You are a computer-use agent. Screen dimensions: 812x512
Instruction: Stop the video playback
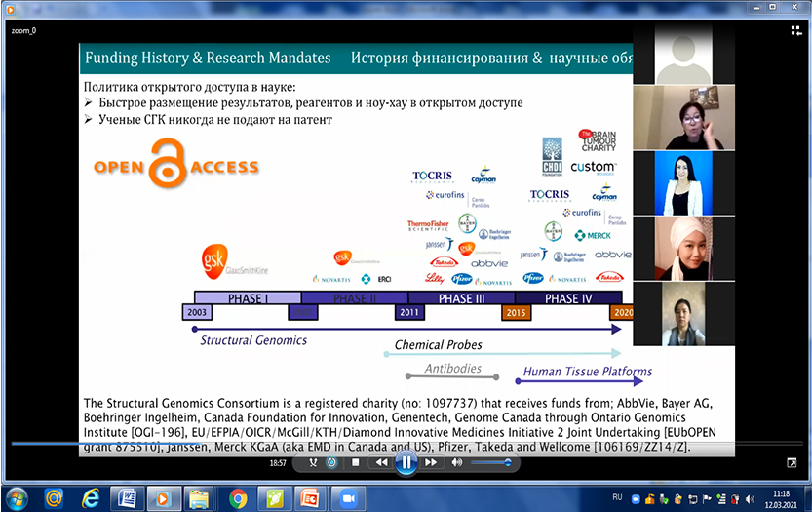click(355, 462)
